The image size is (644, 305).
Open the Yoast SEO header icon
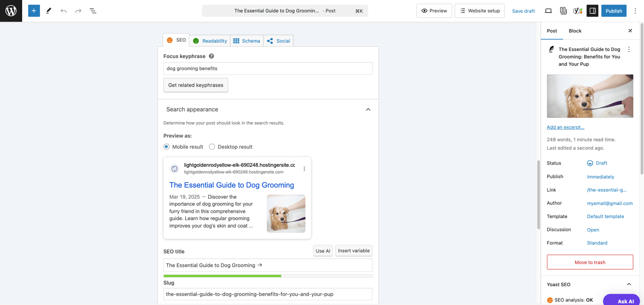578,10
